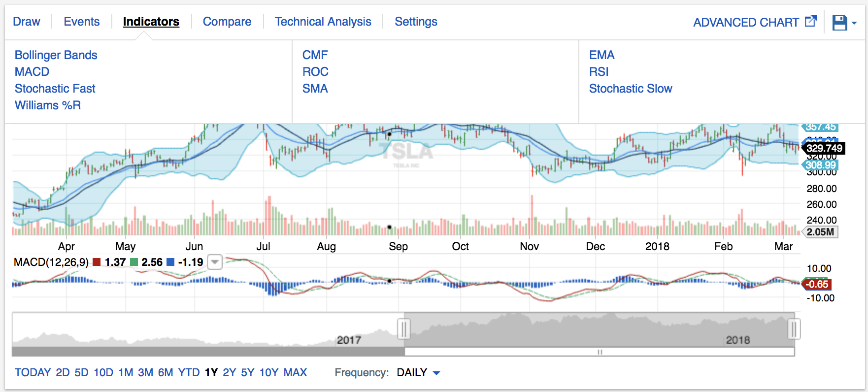Click the red MACD legend swatch
This screenshot has width=868, height=392.
(97, 262)
